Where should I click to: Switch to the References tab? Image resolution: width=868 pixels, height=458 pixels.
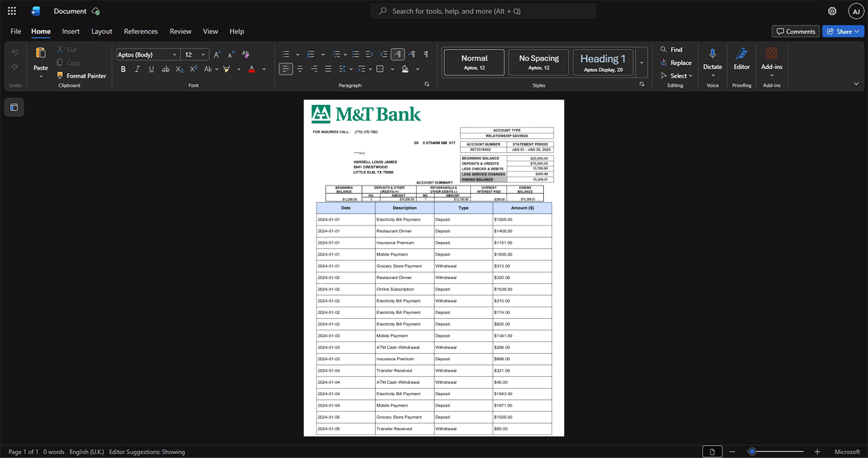[x=141, y=31]
